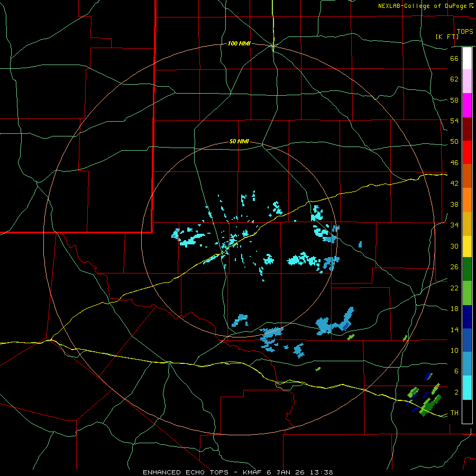Click the "22" legend value
Viewport: 476px width, 476px height.
coord(454,288)
